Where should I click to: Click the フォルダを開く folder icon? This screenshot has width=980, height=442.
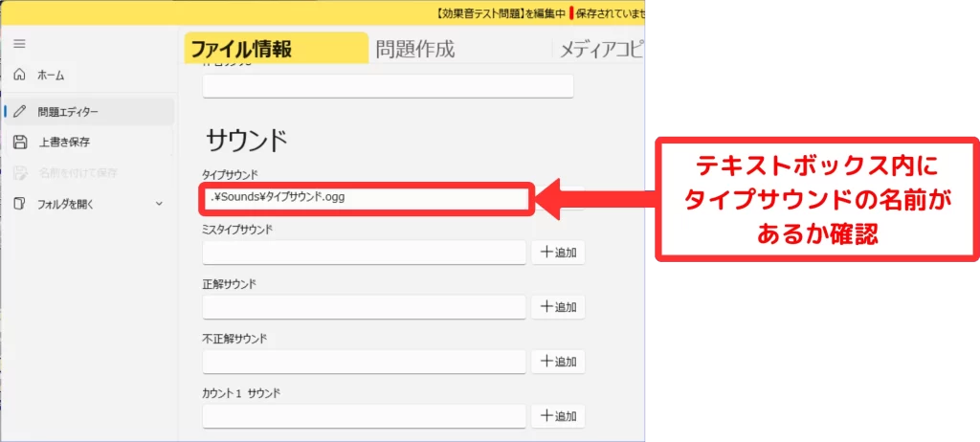point(20,204)
